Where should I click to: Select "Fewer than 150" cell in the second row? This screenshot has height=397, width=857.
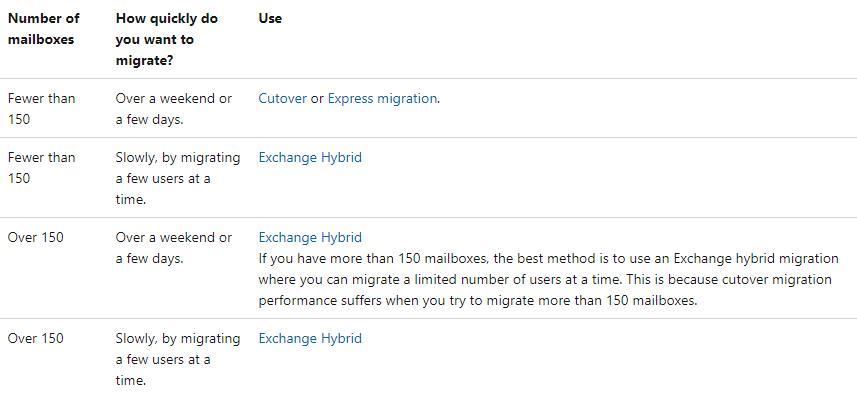coord(42,168)
